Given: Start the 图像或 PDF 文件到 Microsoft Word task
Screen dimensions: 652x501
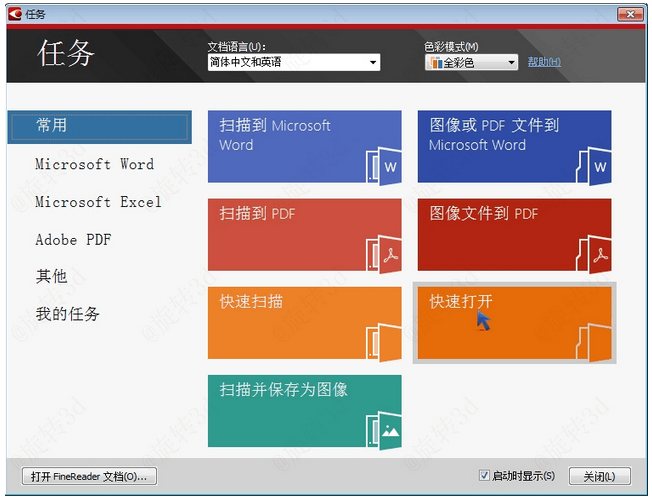Looking at the screenshot, I should (514, 146).
